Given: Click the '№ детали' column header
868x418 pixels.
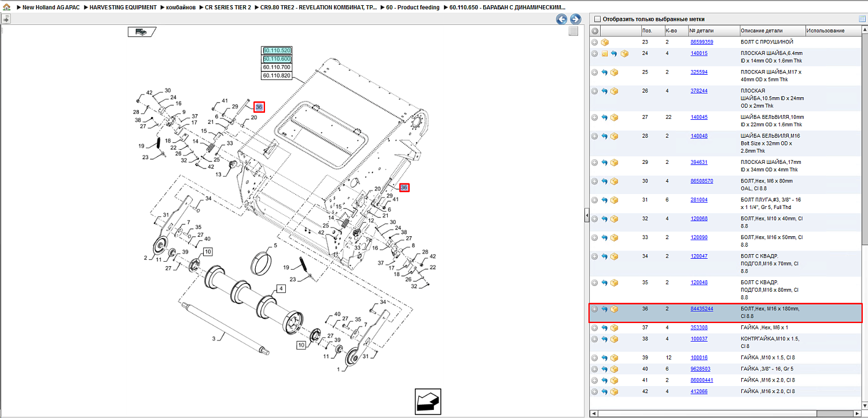Looking at the screenshot, I should [713, 31].
